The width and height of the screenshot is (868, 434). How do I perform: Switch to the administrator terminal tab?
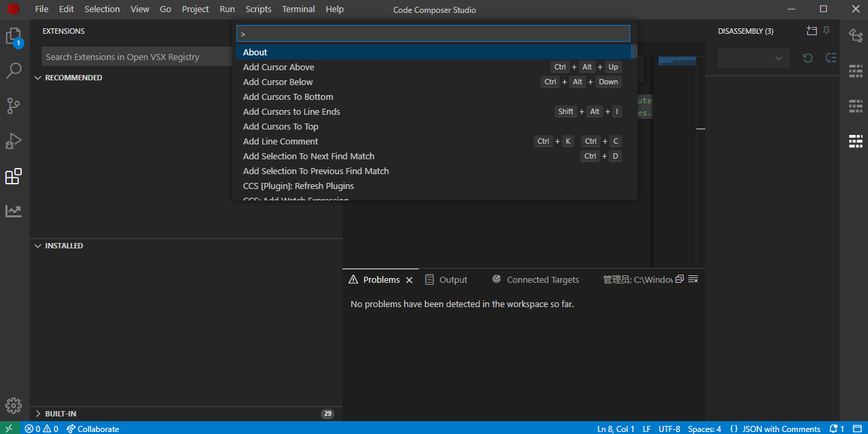pos(637,280)
